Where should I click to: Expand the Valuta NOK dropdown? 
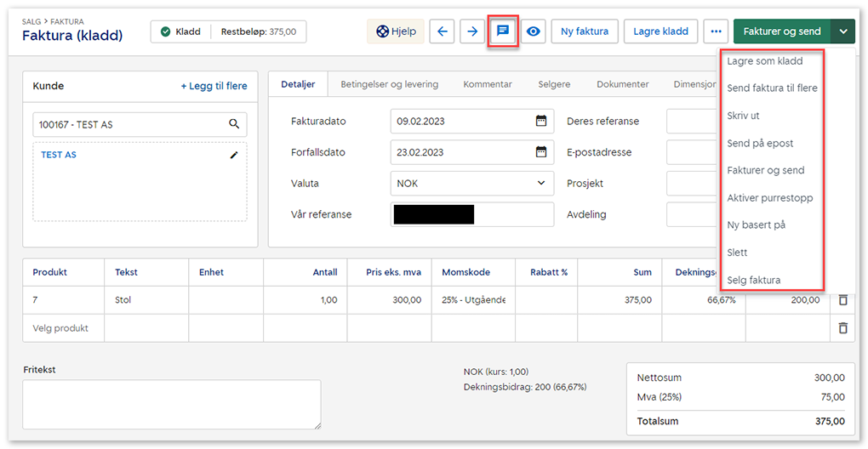pos(540,183)
